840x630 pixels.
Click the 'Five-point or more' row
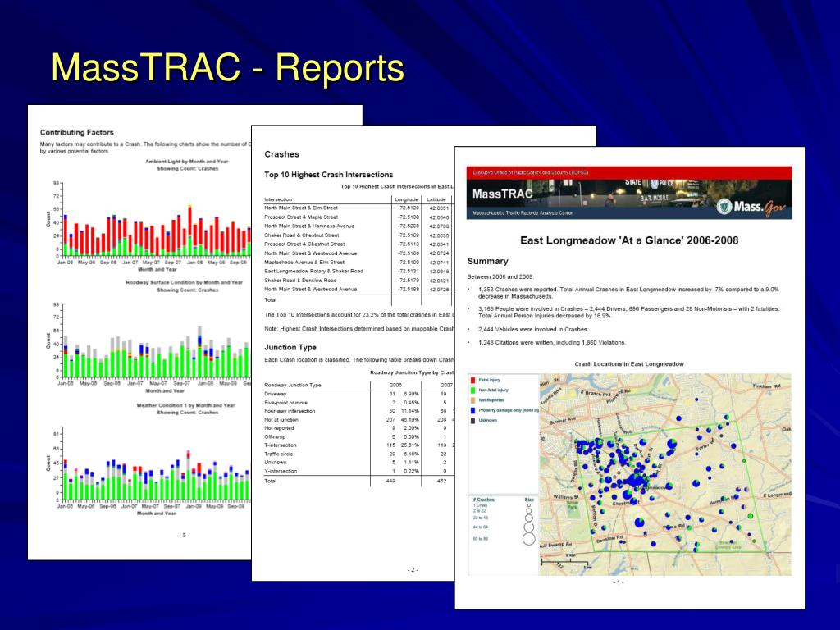tap(358, 402)
